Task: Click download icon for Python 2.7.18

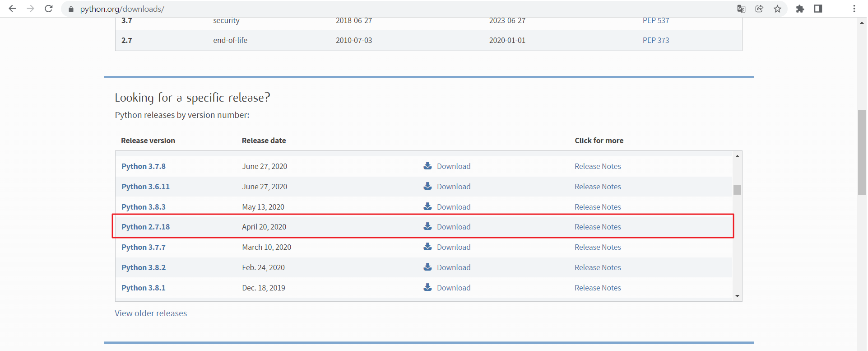Action: [427, 226]
